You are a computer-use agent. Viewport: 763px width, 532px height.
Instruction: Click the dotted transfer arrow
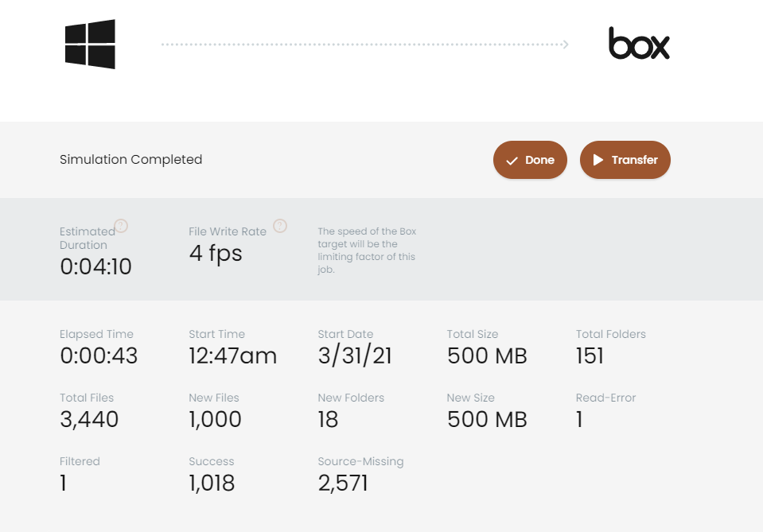pyautogui.click(x=365, y=45)
